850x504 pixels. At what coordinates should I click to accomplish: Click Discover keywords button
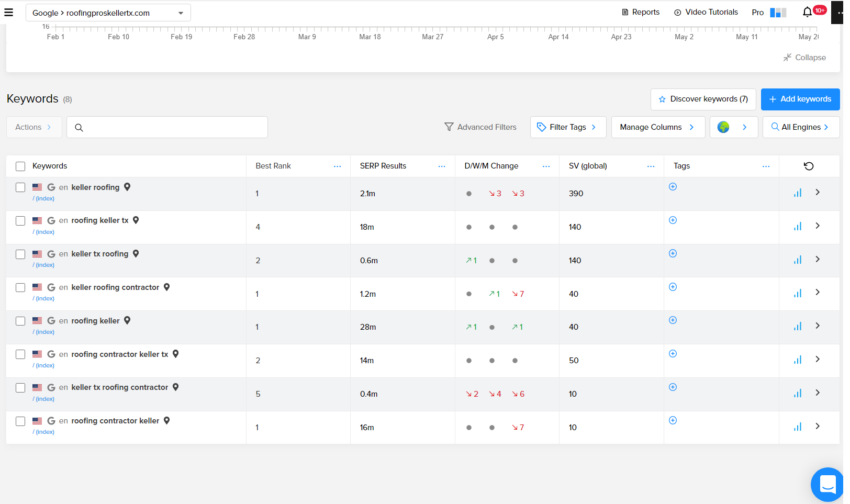tap(703, 99)
